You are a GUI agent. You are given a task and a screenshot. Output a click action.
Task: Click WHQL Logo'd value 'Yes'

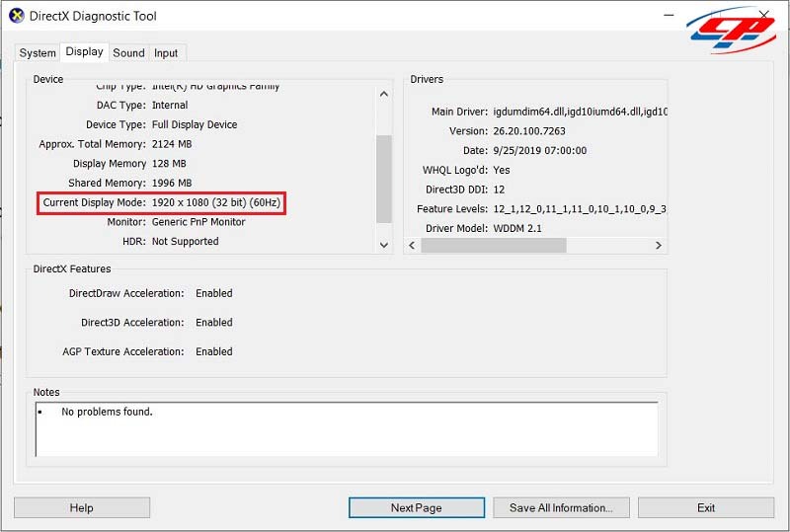click(502, 171)
